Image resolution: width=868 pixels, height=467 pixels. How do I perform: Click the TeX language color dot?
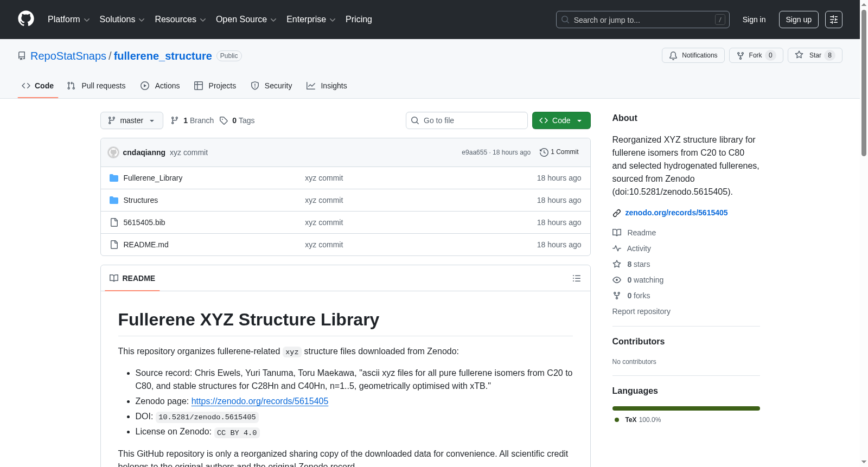(617, 420)
